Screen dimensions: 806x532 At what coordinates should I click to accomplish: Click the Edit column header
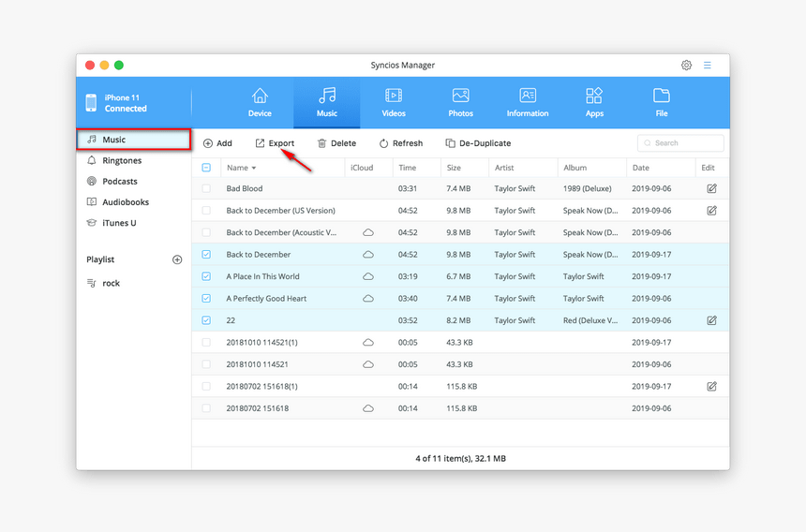[x=708, y=168]
